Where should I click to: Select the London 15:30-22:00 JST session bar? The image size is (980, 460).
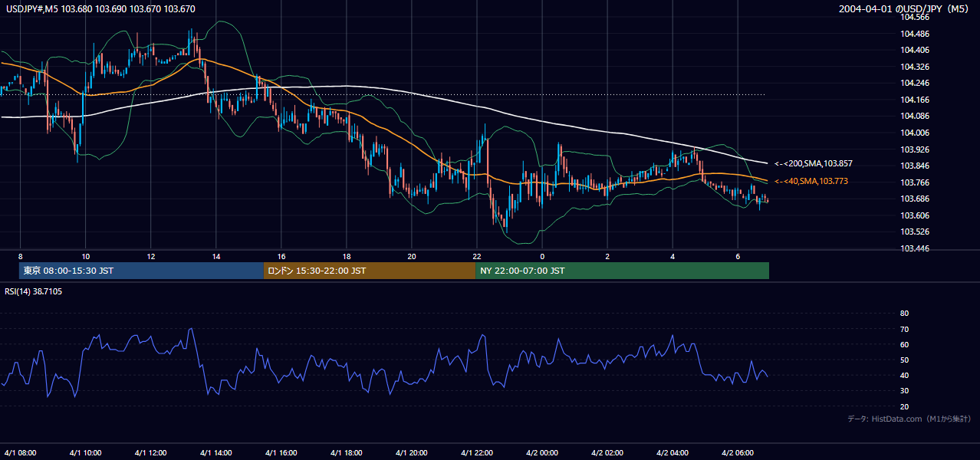(369, 271)
